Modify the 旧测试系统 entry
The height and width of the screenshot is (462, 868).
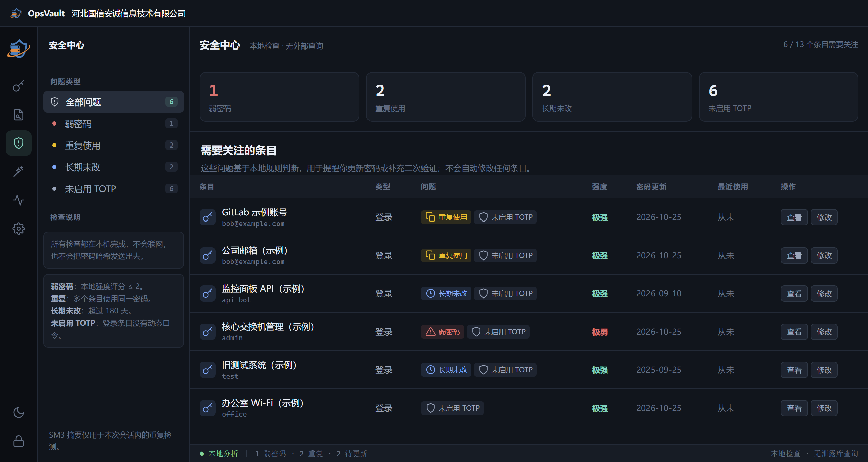pos(824,370)
